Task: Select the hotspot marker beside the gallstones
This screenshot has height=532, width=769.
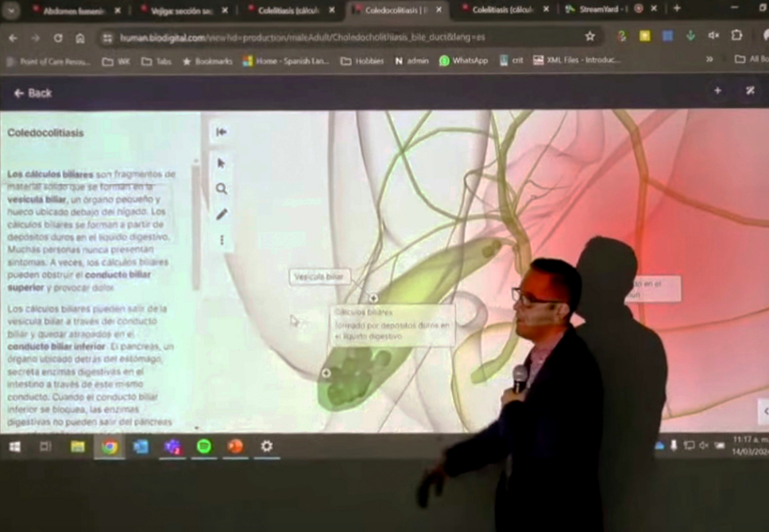Action: [327, 374]
